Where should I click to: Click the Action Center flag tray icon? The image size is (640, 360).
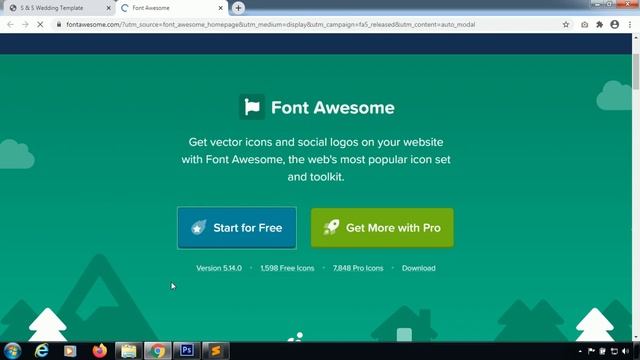591,351
